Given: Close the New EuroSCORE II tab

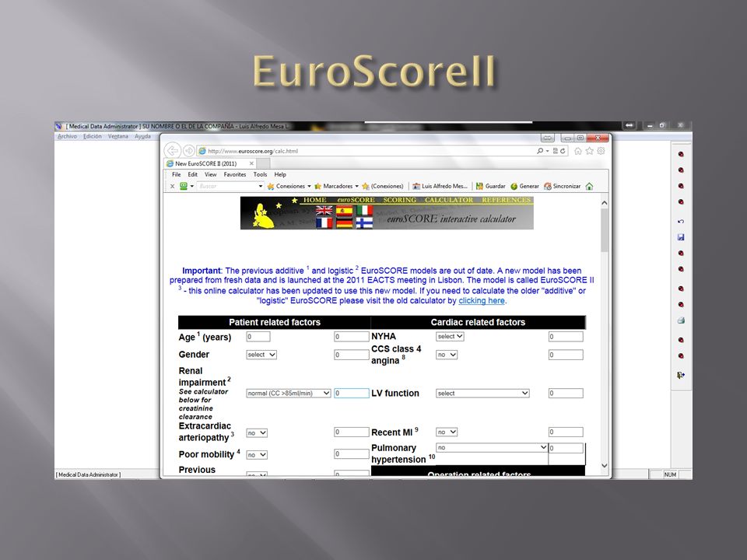Looking at the screenshot, I should pyautogui.click(x=251, y=163).
